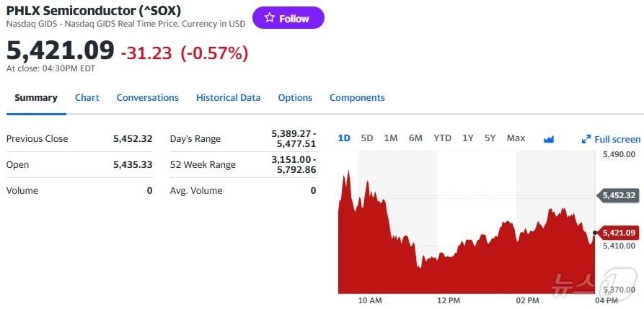The image size is (644, 309).
Task: Select the 1M chart range
Action: pos(391,138)
